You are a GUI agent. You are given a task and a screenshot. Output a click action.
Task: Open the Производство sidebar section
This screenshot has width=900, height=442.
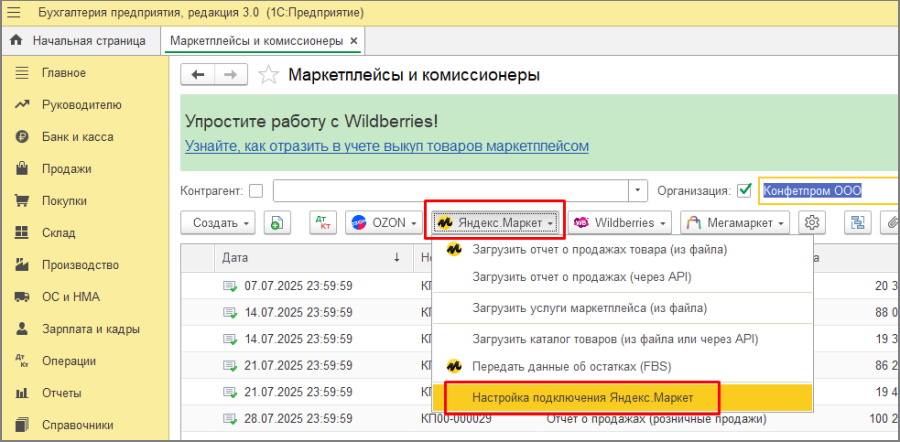click(80, 265)
